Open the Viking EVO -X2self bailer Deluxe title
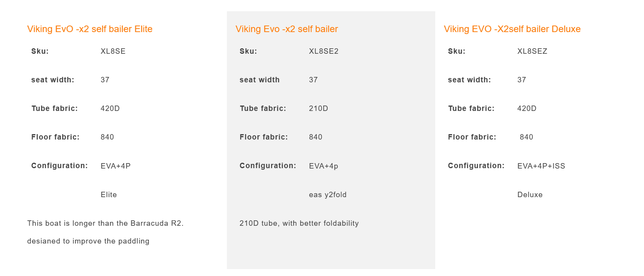 point(512,29)
